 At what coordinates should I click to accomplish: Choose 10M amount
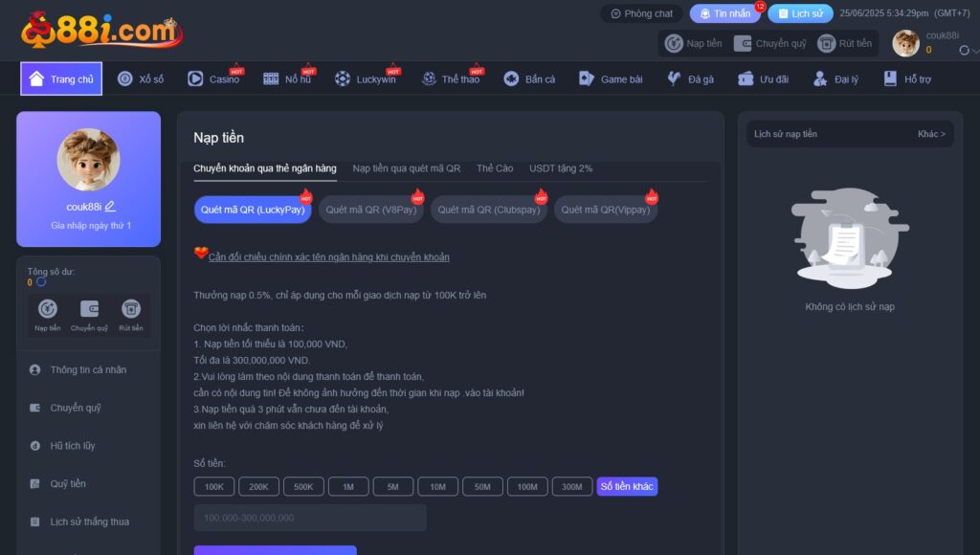coord(438,487)
